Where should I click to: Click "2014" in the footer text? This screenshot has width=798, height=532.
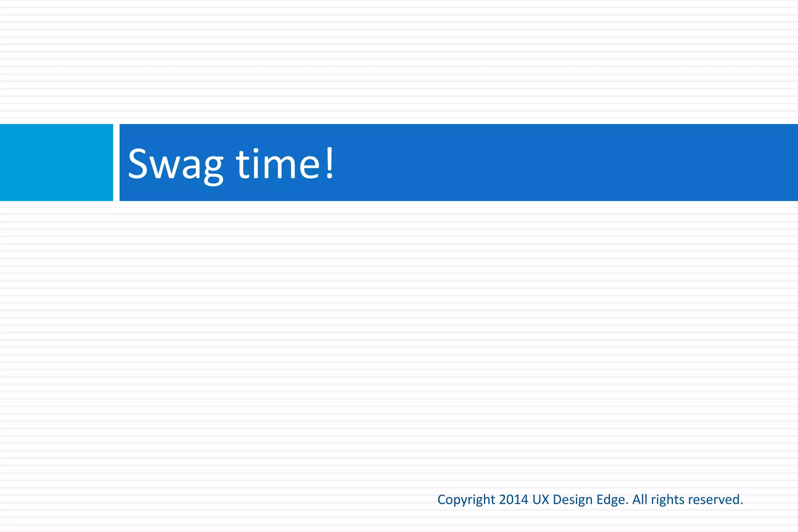pyautogui.click(x=514, y=500)
